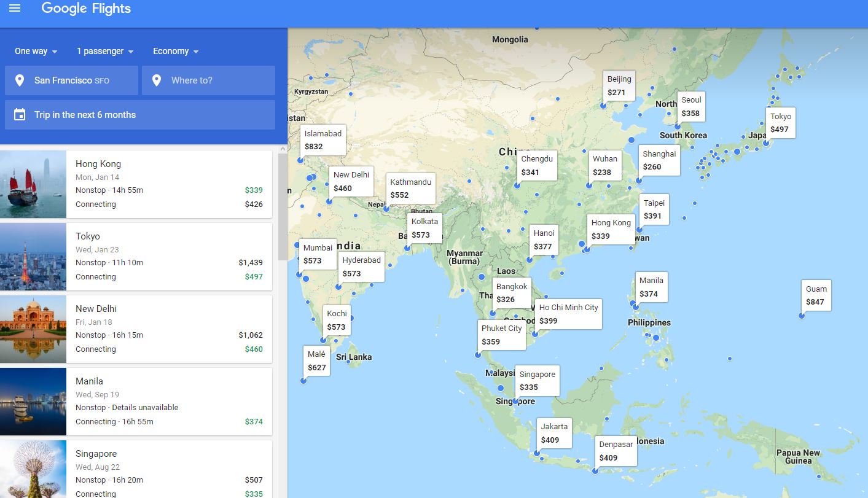Click the origin location pin icon
The width and height of the screenshot is (868, 498).
[20, 80]
